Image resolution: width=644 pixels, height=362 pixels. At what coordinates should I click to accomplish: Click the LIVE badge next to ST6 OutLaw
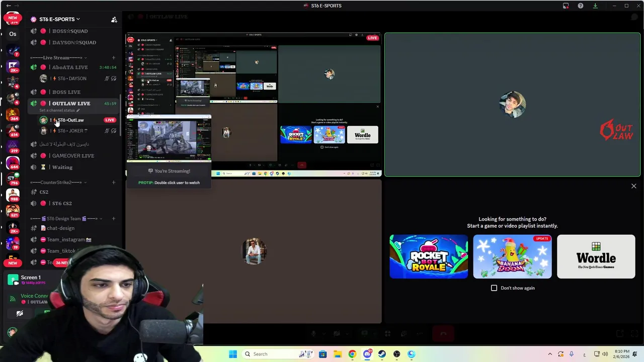[x=110, y=120]
